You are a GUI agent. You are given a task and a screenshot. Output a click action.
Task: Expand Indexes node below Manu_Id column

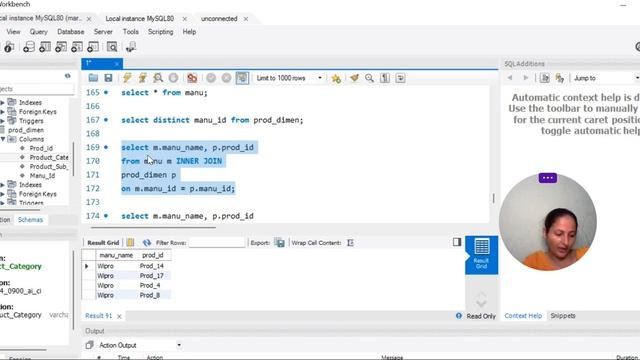coord(3,185)
